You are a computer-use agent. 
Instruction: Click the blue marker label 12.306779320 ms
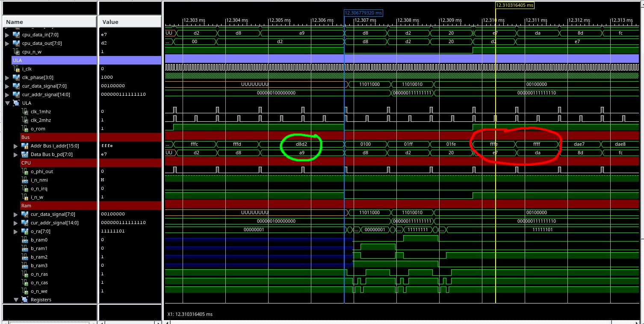click(x=363, y=13)
